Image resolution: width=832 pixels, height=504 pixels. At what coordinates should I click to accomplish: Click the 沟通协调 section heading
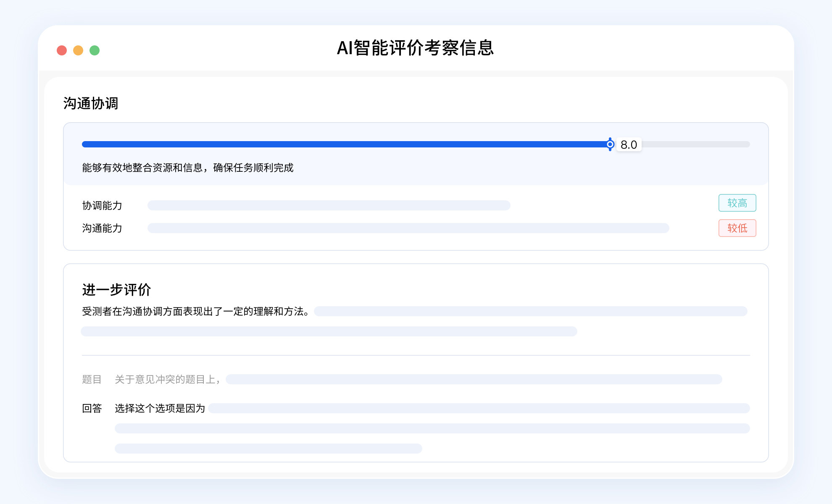point(91,103)
